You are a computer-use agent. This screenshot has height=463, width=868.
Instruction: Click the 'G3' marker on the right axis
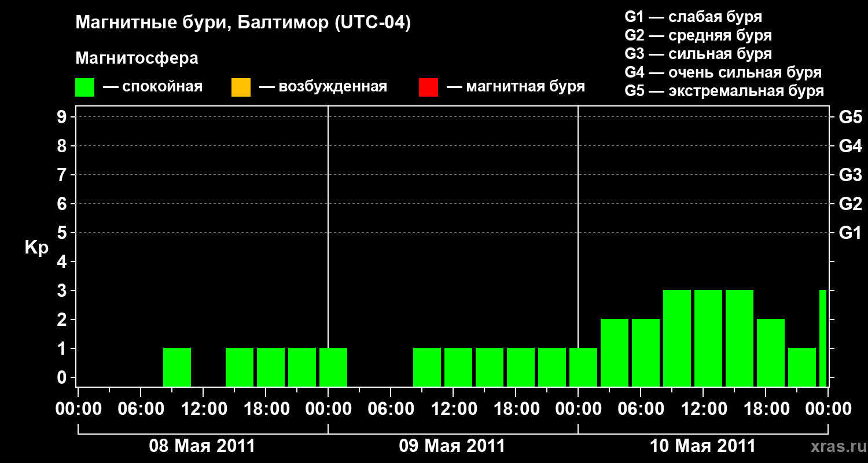pos(850,175)
